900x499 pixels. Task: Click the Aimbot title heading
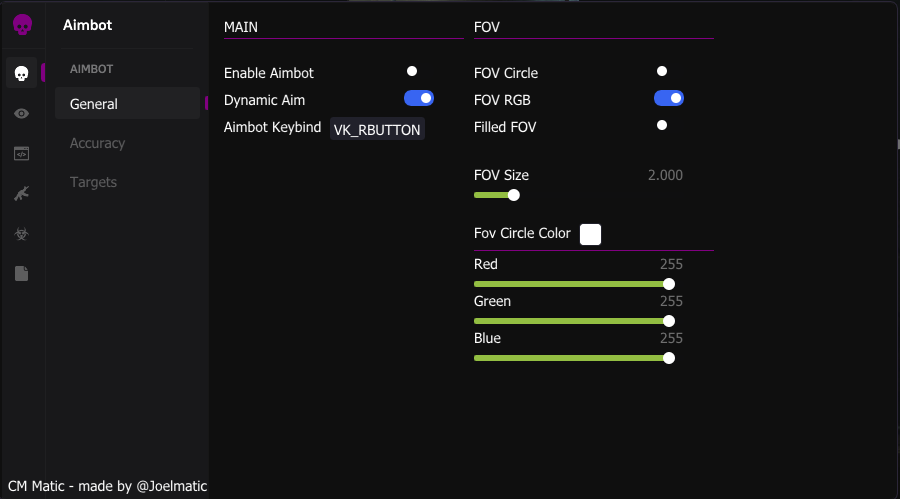[x=87, y=25]
